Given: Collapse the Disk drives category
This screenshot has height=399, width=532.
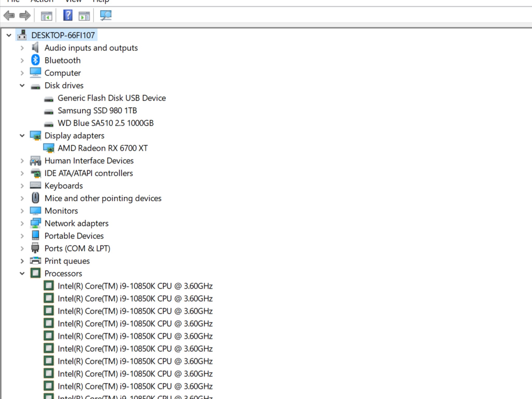Looking at the screenshot, I should 22,85.
